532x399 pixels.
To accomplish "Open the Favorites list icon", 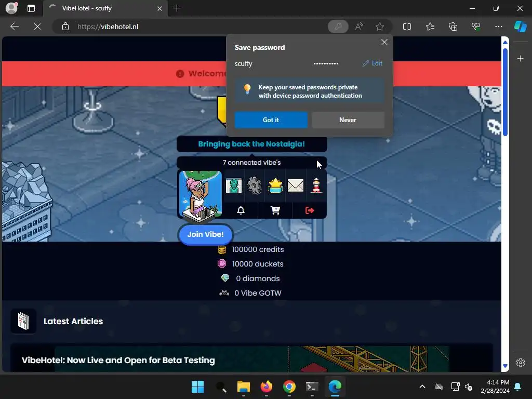I will tap(430, 26).
